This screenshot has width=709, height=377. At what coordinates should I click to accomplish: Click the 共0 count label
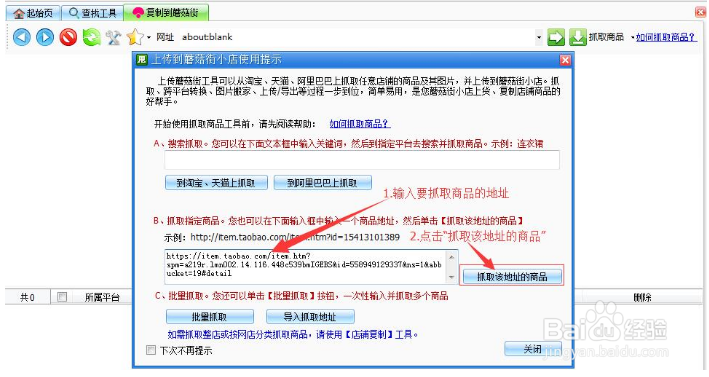coord(27,297)
